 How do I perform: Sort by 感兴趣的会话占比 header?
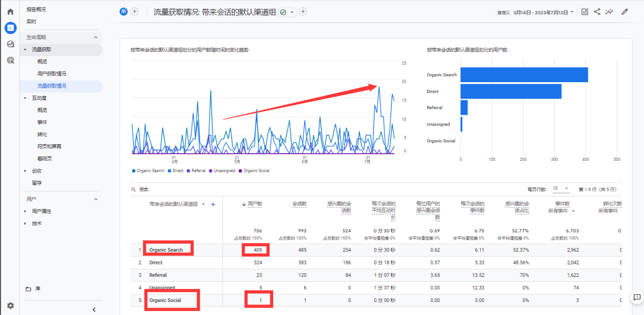[517, 207]
